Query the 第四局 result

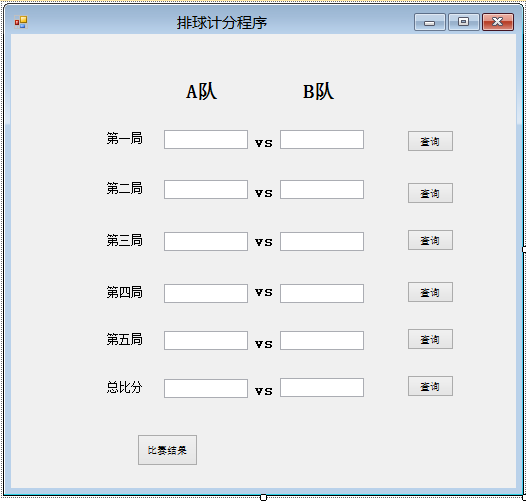(430, 292)
